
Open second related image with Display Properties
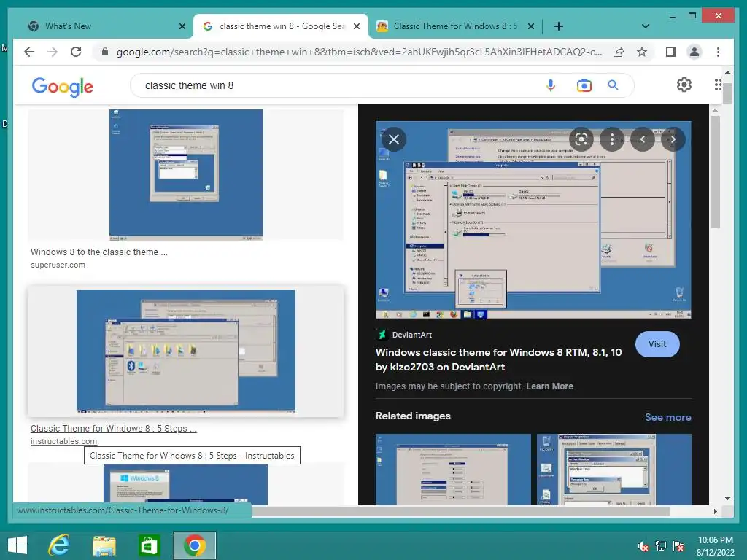(x=614, y=469)
